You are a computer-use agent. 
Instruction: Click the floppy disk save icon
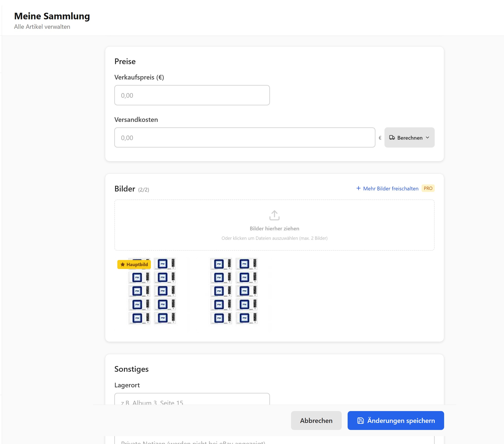click(x=361, y=421)
